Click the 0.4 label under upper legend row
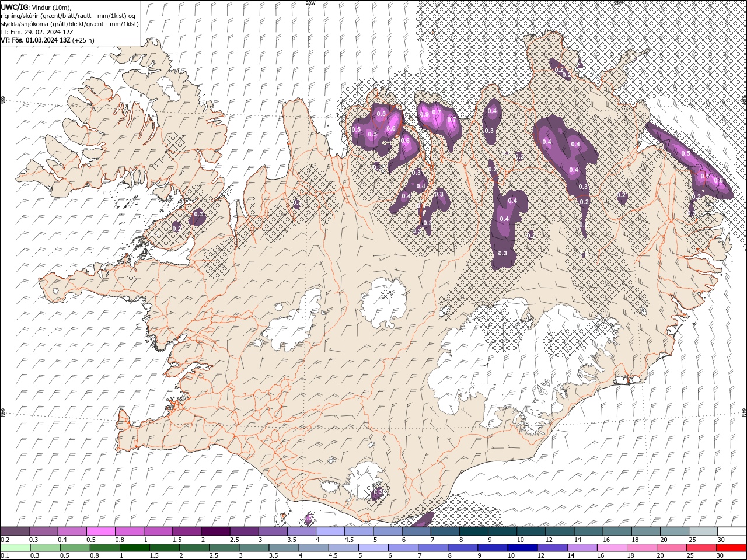 pyautogui.click(x=62, y=540)
